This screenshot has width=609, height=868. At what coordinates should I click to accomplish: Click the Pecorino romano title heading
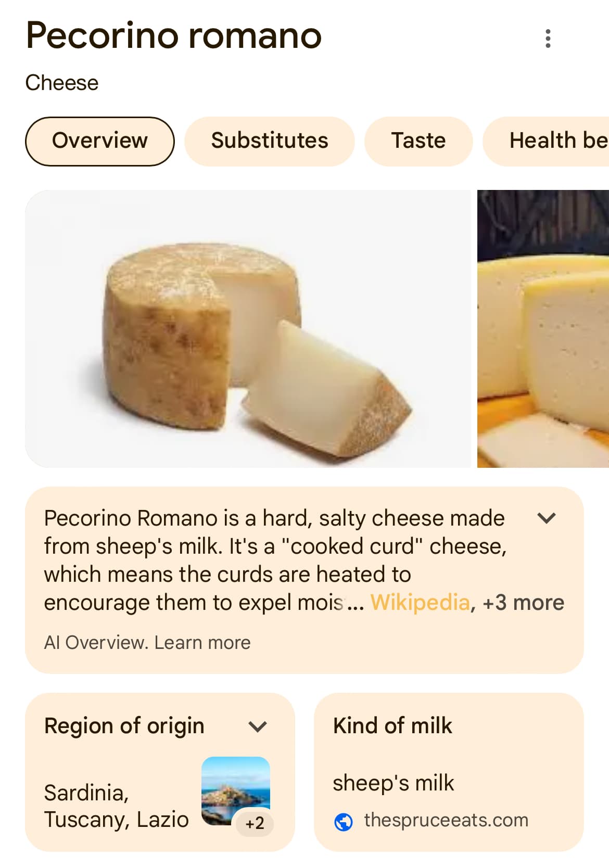click(x=174, y=35)
